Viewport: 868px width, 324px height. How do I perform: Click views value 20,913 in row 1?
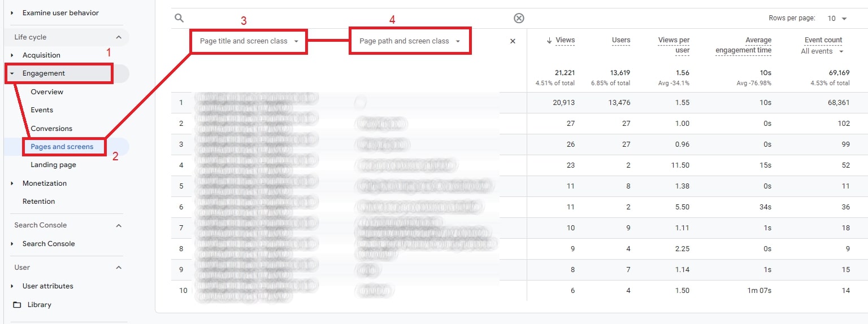pyautogui.click(x=564, y=103)
